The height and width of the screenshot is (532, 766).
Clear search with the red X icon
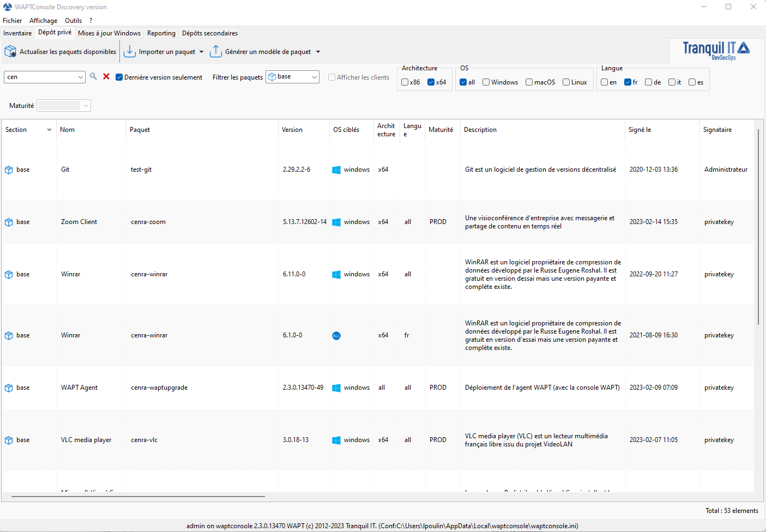pos(106,76)
